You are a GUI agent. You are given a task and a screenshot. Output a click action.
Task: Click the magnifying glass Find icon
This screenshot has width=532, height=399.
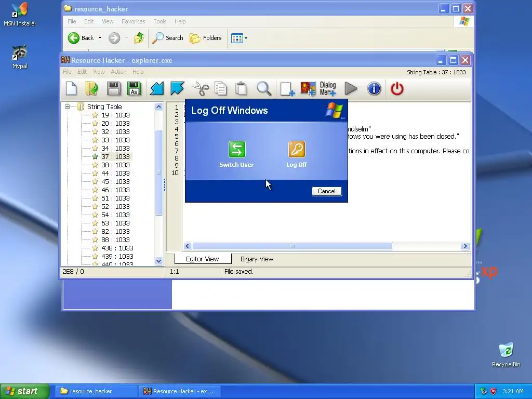pyautogui.click(x=263, y=89)
